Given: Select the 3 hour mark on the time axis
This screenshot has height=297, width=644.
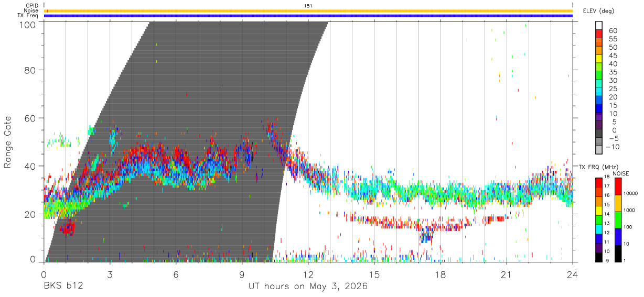Looking at the screenshot, I should [110, 273].
